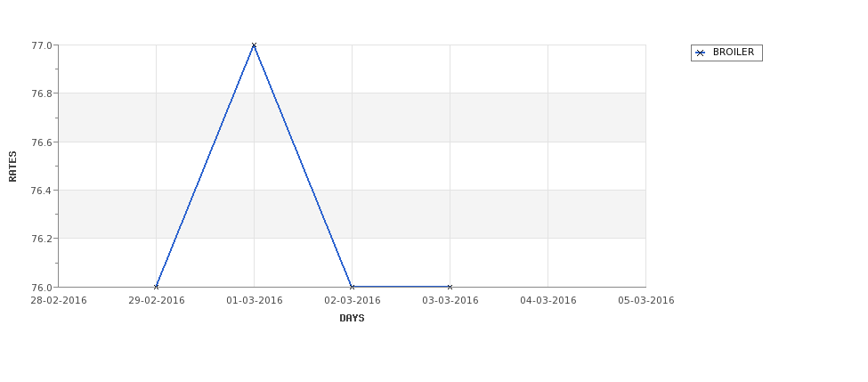This screenshot has height=382, width=868.
Task: Click the 28-02-2016 x-axis label
Action: [x=59, y=301]
